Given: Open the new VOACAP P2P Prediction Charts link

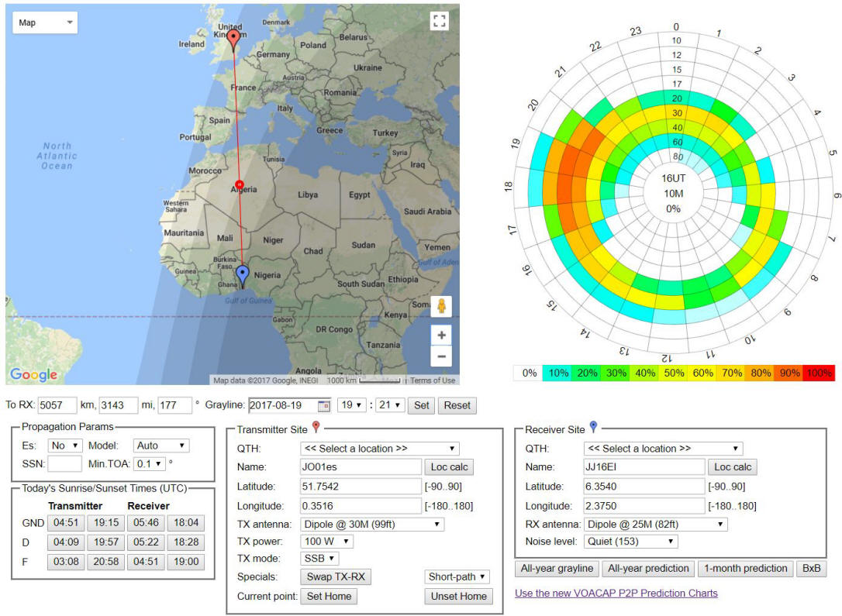Looking at the screenshot, I should click(616, 593).
